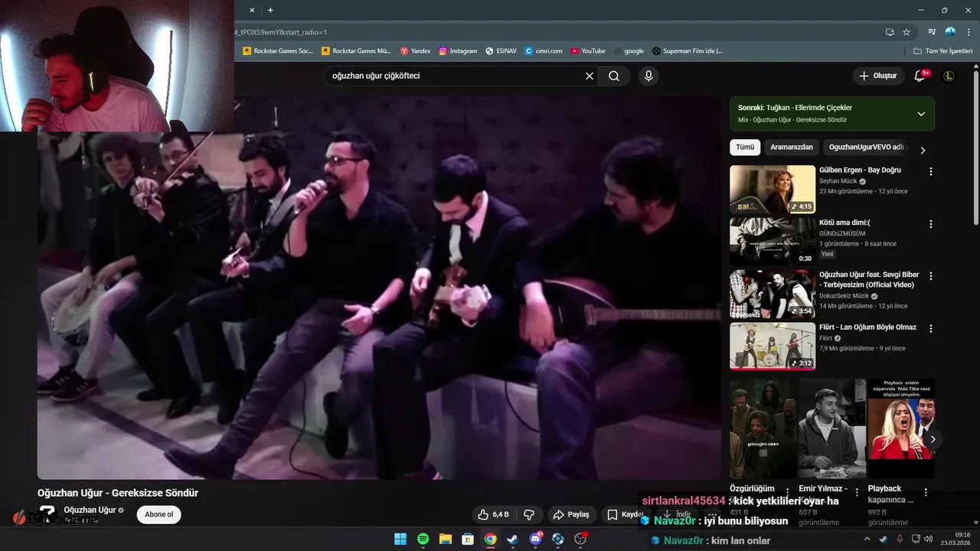Click the YouTube search magnifier button
980x551 pixels.
[x=614, y=76]
